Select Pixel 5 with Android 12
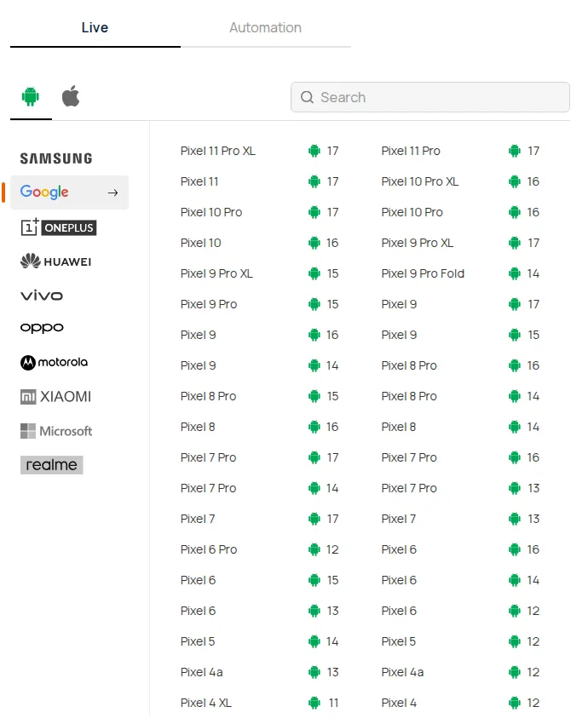Screen dimensions: 588x724 click(398, 641)
